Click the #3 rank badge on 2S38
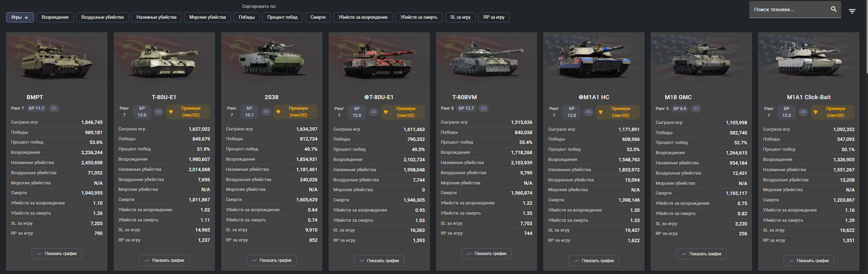Image resolution: width=868 pixels, height=274 pixels. (266, 112)
